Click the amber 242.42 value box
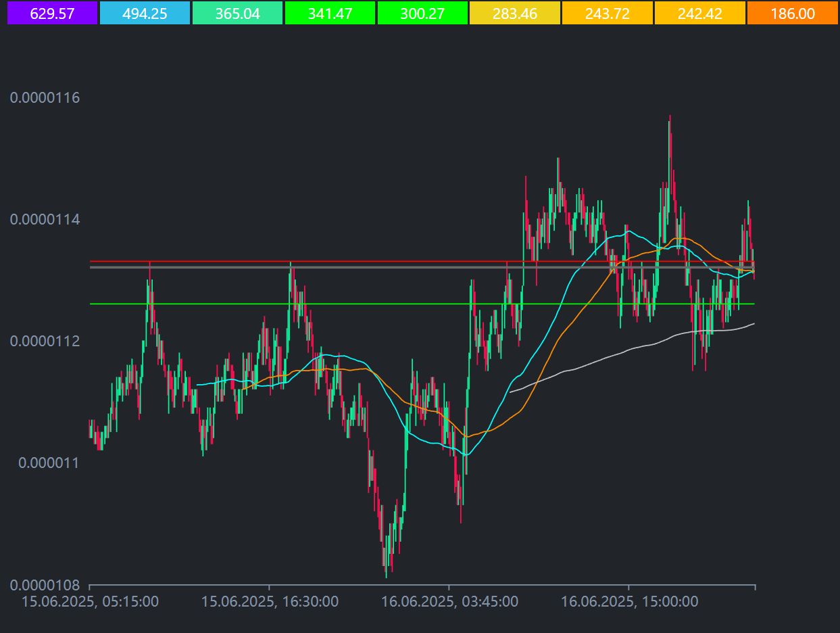This screenshot has width=840, height=633. click(x=700, y=13)
